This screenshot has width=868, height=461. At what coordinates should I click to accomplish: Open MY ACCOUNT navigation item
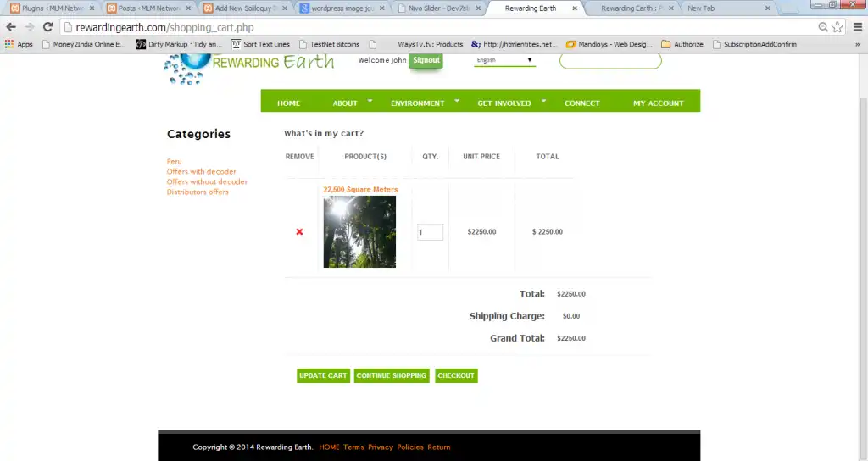(658, 103)
